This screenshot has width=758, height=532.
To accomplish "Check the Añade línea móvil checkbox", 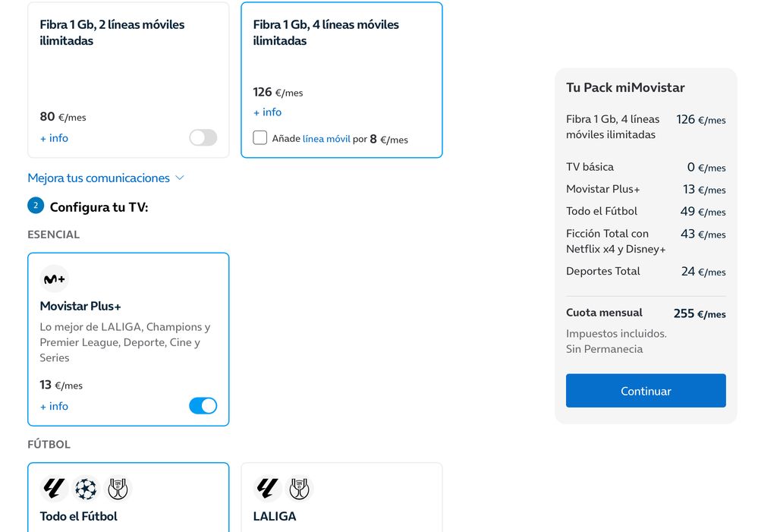I will tap(260, 137).
